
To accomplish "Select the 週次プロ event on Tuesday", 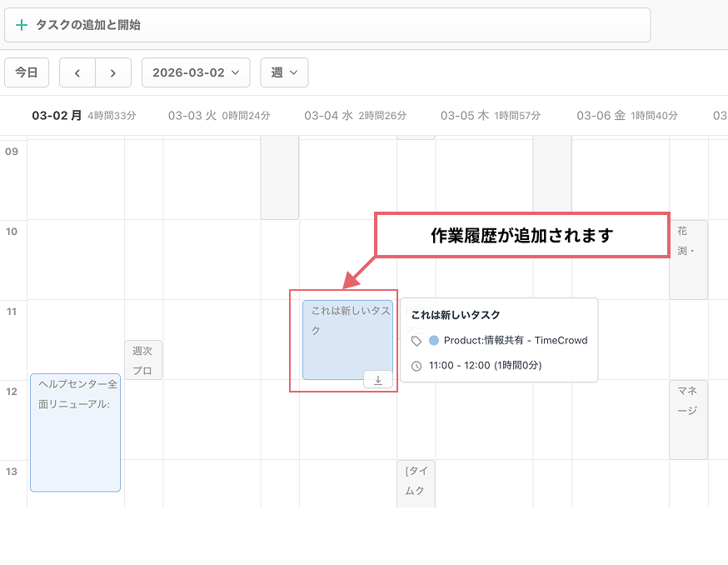I will (x=142, y=359).
